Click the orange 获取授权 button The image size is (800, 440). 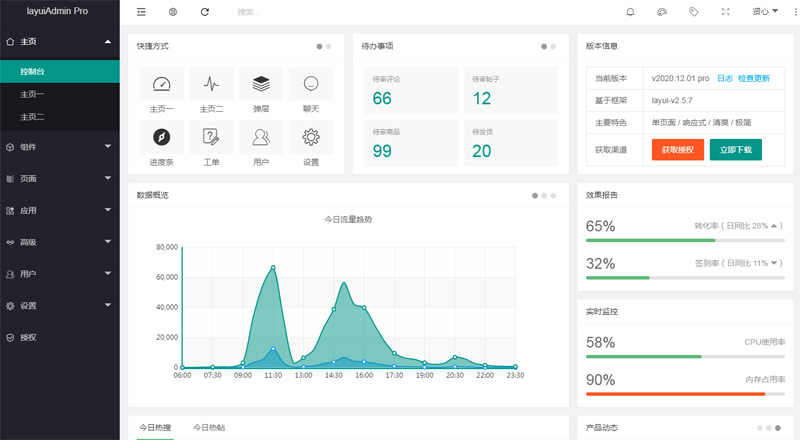coord(678,150)
